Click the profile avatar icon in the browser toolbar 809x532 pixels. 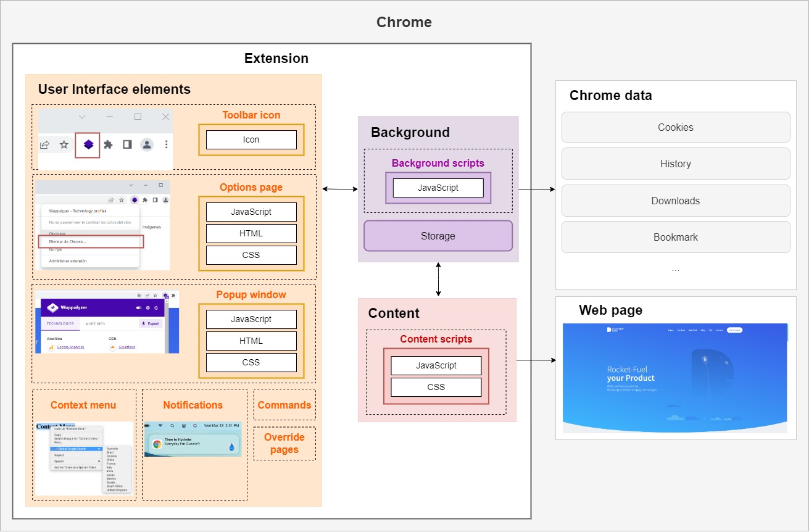147,145
